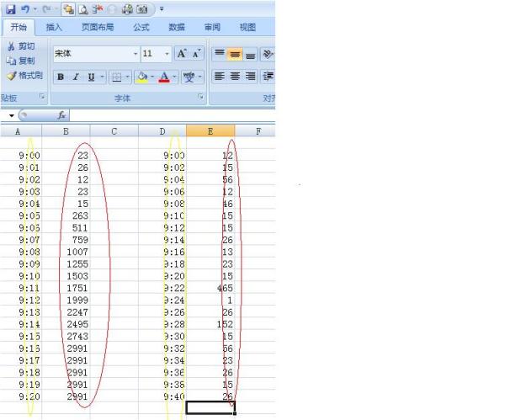Viewport: 505px width, 420px height.
Task: Select column header E
Action: (210, 131)
